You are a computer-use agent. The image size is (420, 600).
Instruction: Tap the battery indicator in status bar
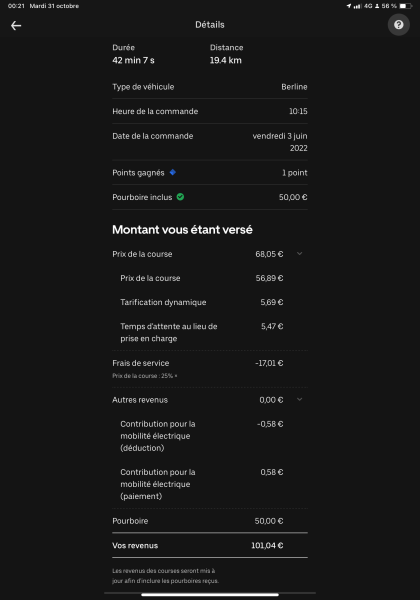click(x=405, y=6)
